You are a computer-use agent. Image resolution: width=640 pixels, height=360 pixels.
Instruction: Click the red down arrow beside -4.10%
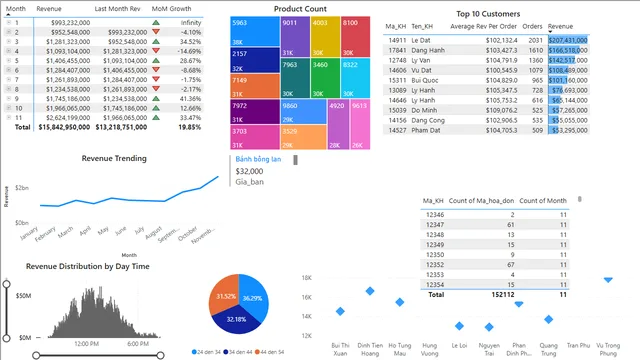(x=156, y=32)
